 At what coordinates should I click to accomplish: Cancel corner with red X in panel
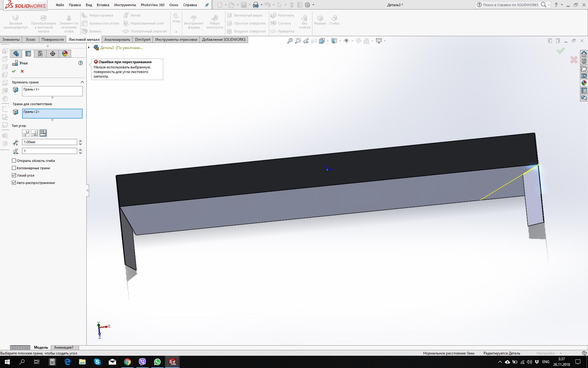[x=22, y=71]
